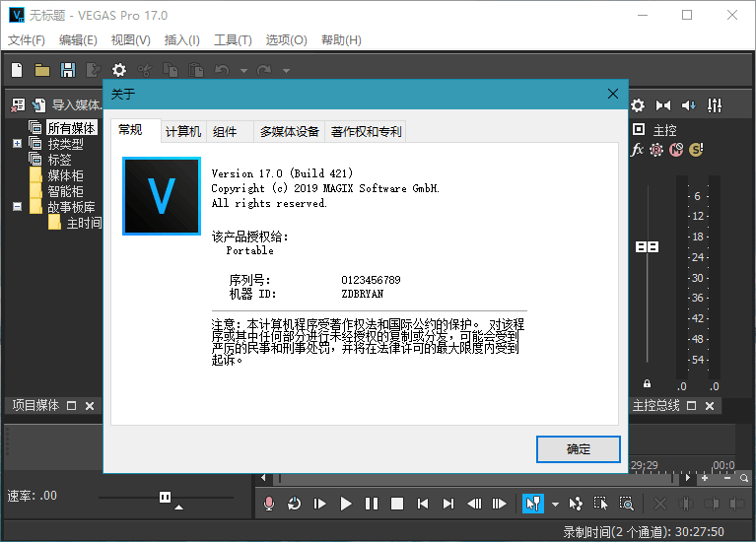Open the master FX icon
Viewport: 756px width, 542px height.
coord(637,150)
